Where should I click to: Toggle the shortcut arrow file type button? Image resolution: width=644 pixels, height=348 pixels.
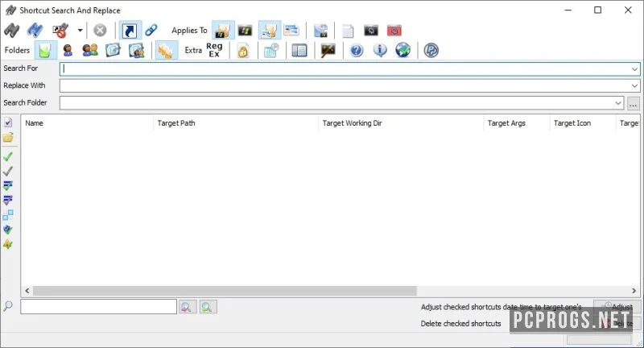tap(130, 31)
